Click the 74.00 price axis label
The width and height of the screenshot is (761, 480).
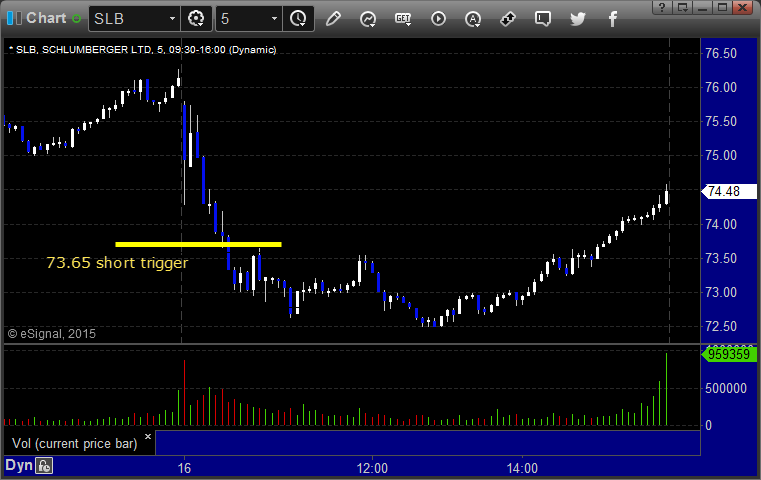coord(721,224)
